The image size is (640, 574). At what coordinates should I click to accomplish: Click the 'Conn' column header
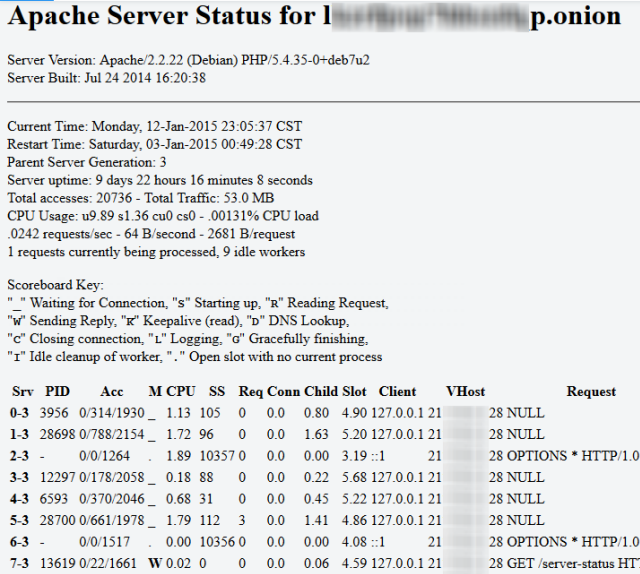pos(283,392)
